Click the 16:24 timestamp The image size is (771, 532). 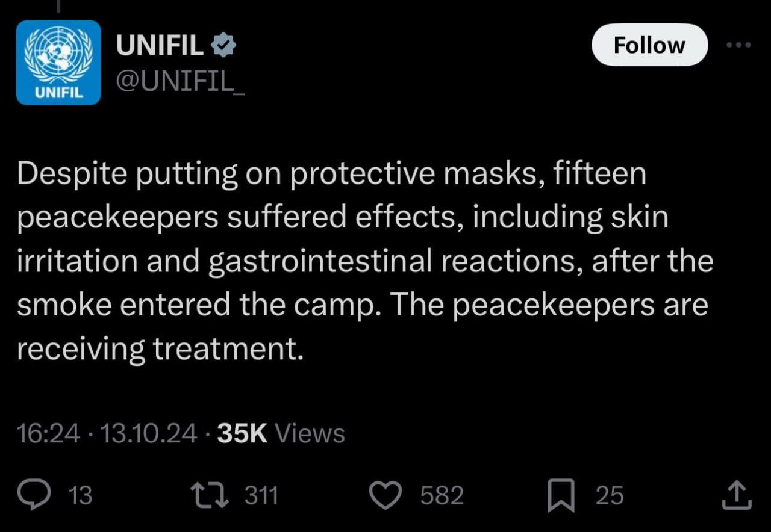click(x=49, y=433)
